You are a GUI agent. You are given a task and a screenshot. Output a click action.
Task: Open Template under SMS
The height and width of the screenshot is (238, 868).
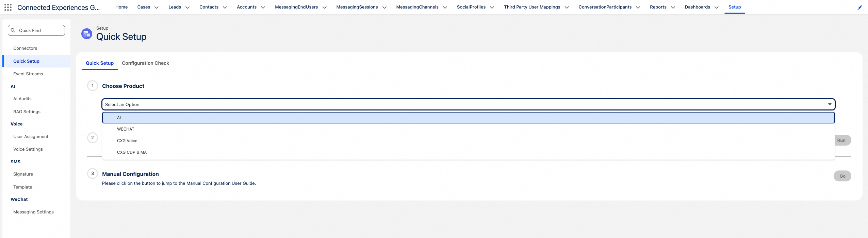tap(23, 187)
